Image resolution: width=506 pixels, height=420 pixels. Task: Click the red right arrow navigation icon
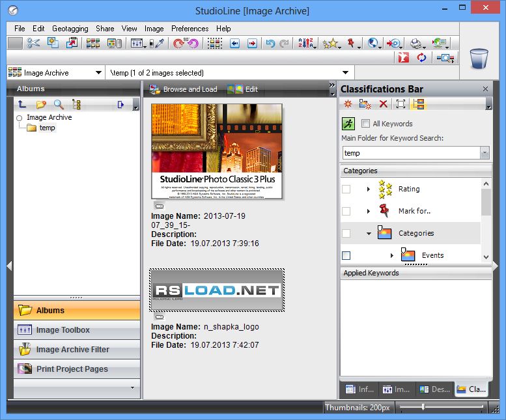(252, 43)
